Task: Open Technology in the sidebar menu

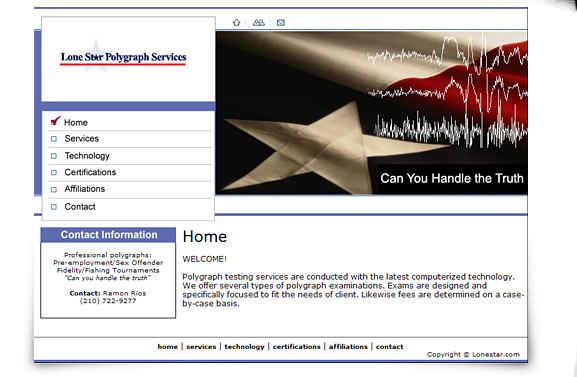Action: [x=87, y=156]
